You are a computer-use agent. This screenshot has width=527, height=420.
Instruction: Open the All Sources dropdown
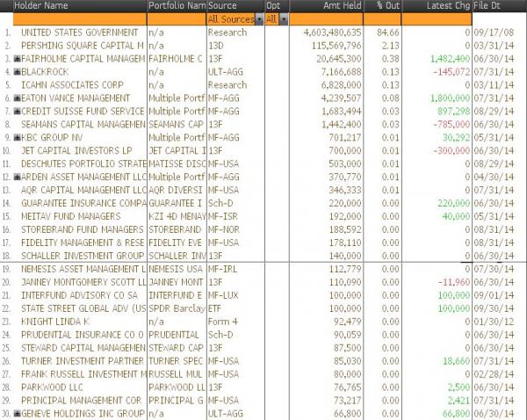[259, 19]
